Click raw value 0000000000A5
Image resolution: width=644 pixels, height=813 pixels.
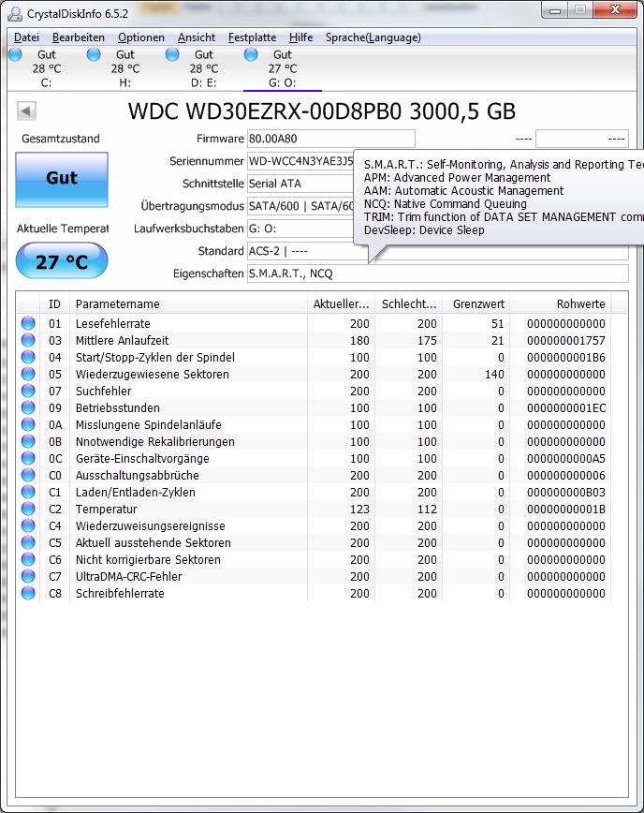click(x=566, y=458)
